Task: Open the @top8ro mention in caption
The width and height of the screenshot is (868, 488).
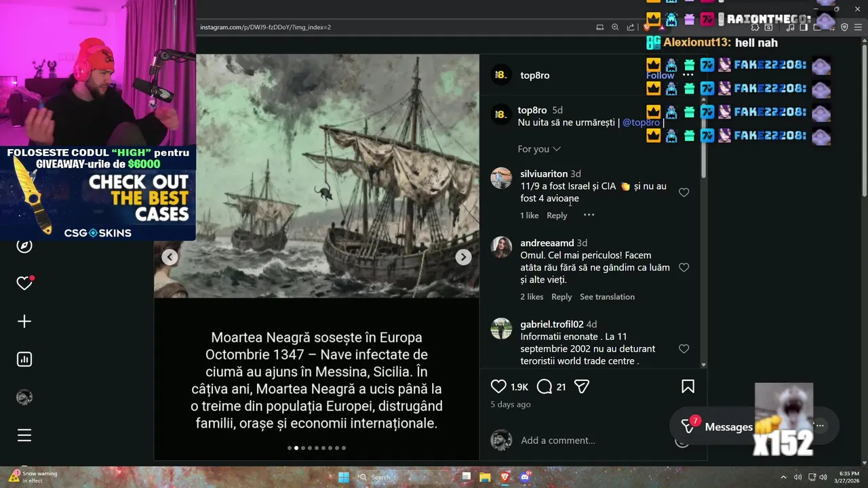Action: click(x=641, y=123)
